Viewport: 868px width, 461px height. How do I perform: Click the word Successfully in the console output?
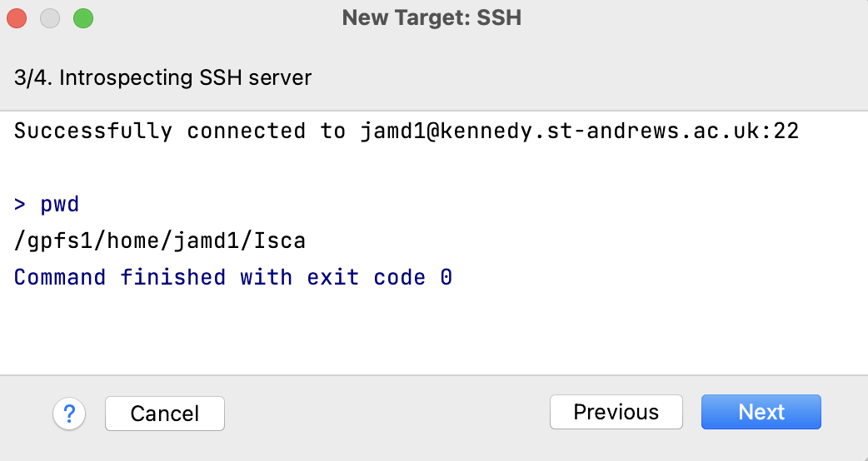93,131
